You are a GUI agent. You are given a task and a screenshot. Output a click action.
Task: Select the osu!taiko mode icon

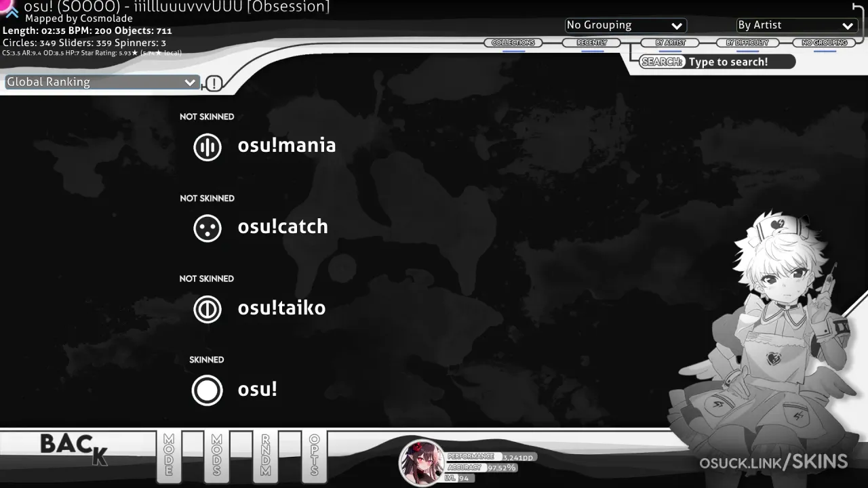coord(208,309)
